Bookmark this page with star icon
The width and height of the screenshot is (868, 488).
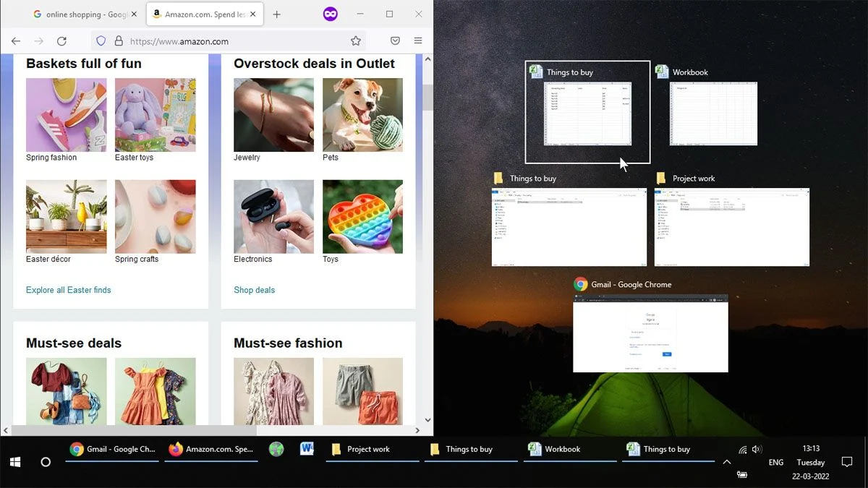click(x=356, y=41)
